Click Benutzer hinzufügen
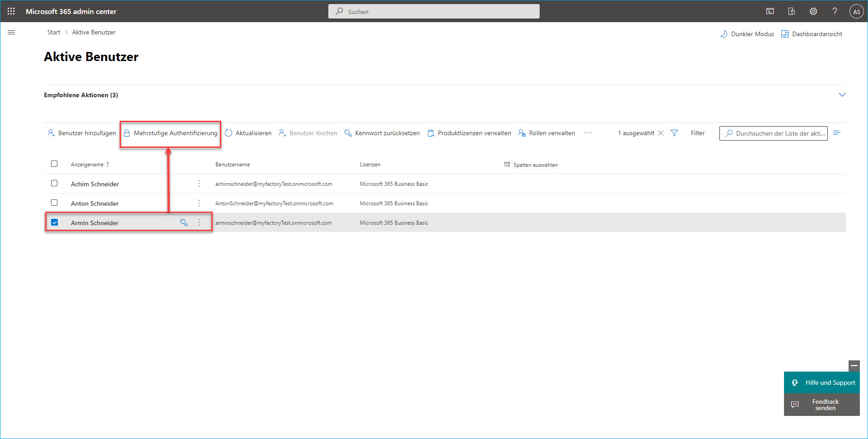 (82, 133)
